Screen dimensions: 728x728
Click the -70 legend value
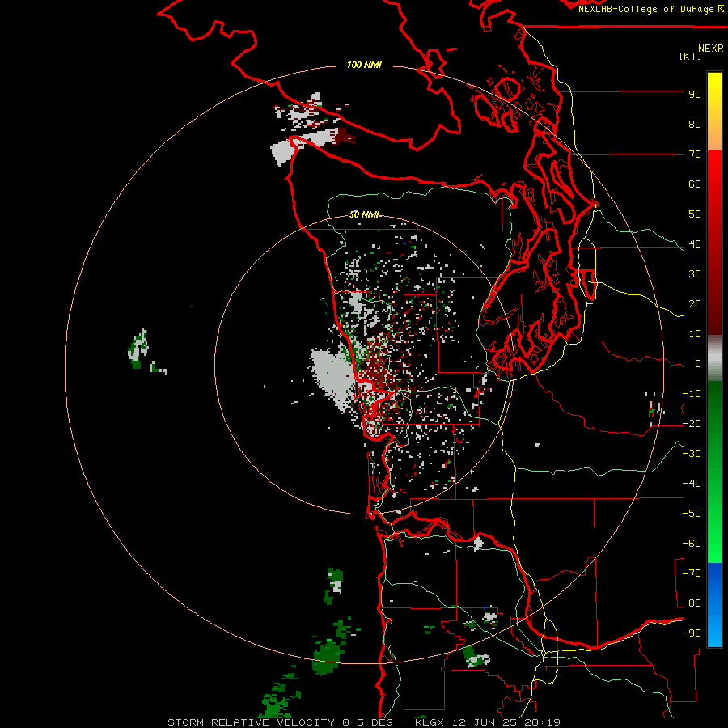pyautogui.click(x=692, y=574)
